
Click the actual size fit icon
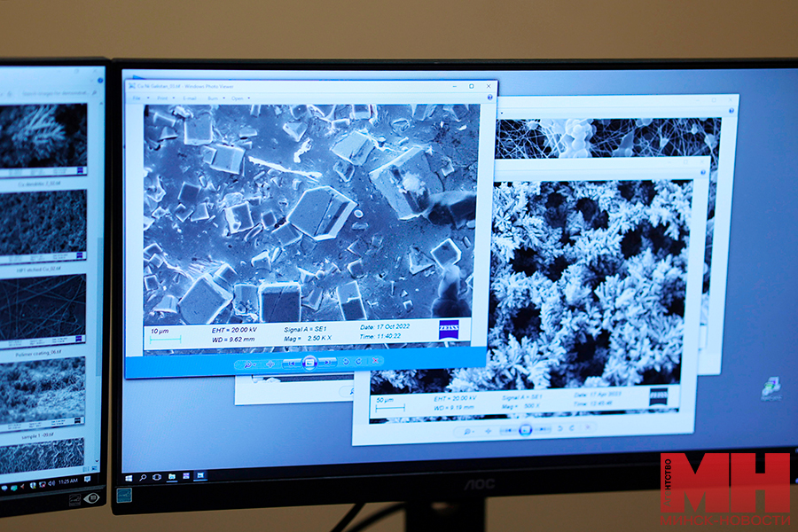click(x=270, y=364)
